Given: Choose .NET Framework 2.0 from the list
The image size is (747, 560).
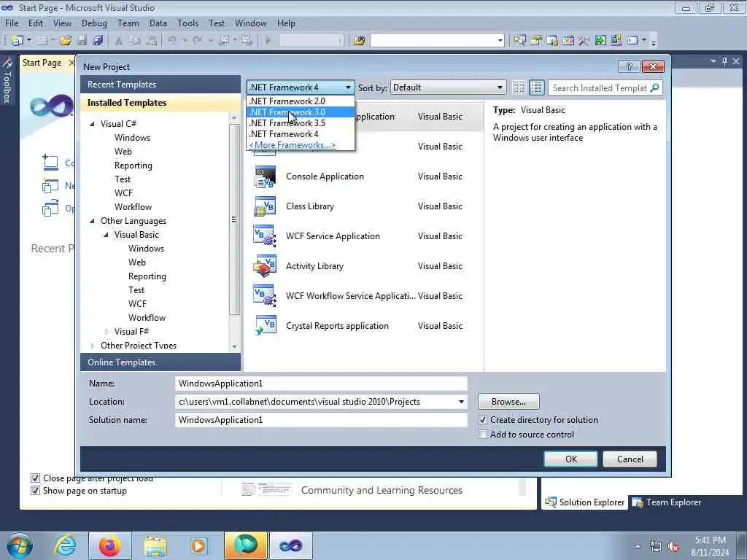Looking at the screenshot, I should pos(301,101).
